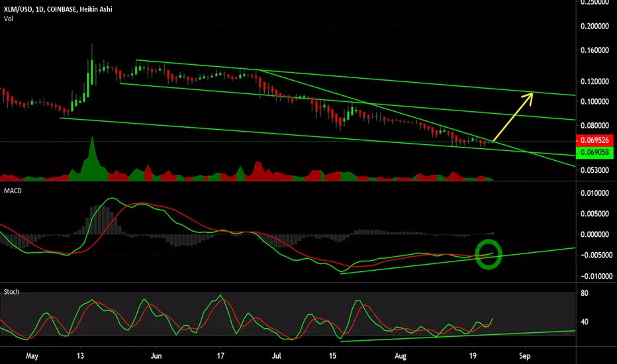Screen dimensions: 617x364
Task: Click the 13 date on time axis
Action: (80, 356)
